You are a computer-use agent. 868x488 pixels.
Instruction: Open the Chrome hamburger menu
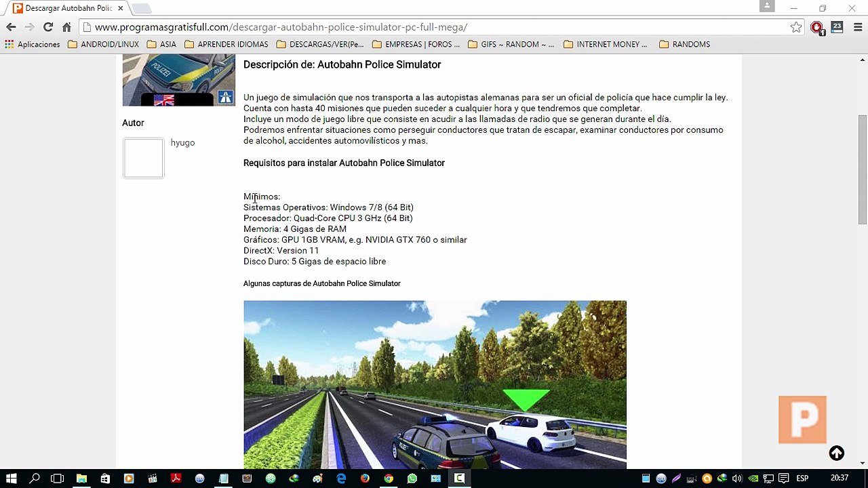857,27
